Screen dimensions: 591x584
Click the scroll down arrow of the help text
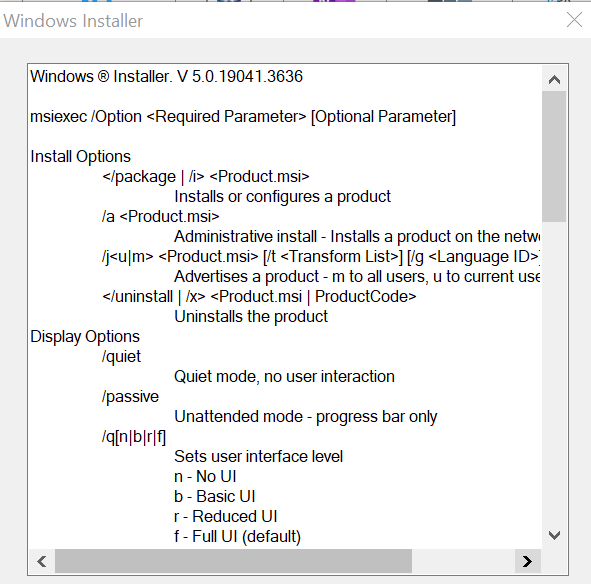tap(554, 535)
